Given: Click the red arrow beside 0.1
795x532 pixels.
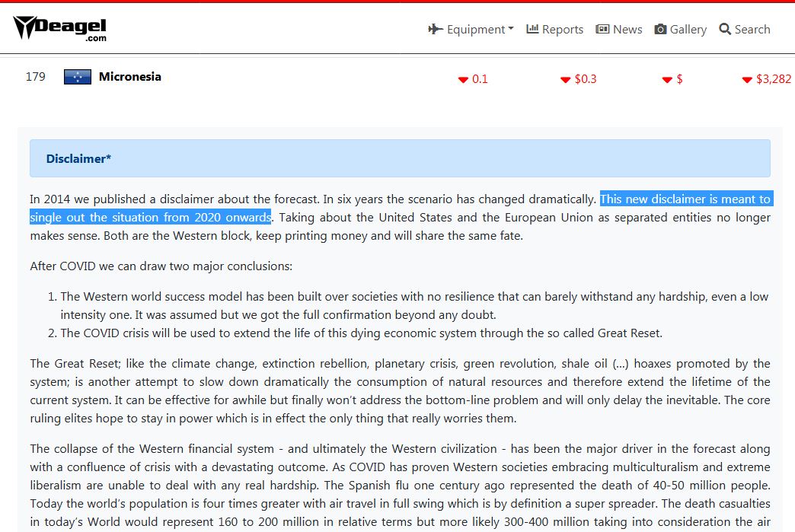Looking at the screenshot, I should [x=463, y=80].
